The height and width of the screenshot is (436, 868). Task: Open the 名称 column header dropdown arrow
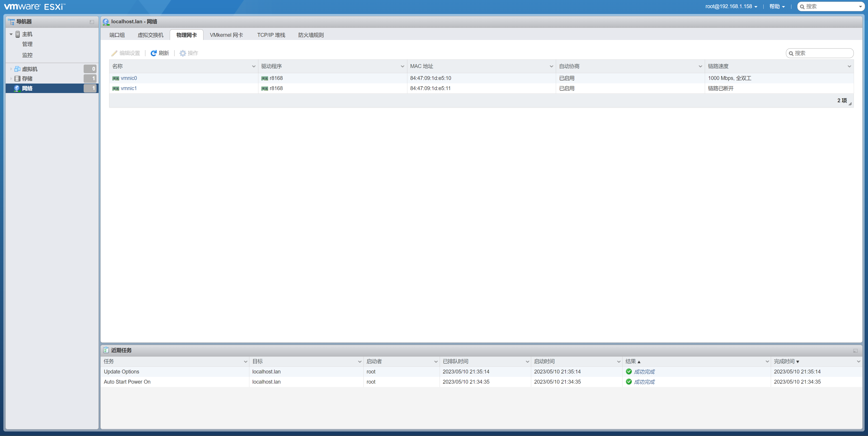tap(254, 66)
